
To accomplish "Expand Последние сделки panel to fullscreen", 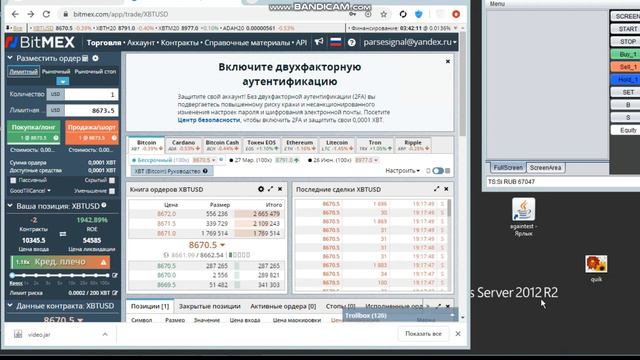I will 437,189.
